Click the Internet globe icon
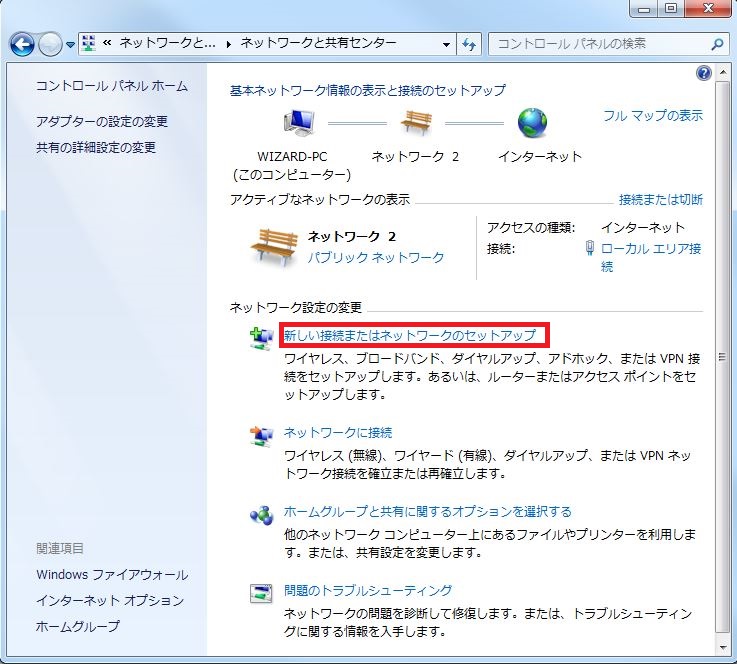Viewport: 737px width, 664px height. click(x=533, y=124)
